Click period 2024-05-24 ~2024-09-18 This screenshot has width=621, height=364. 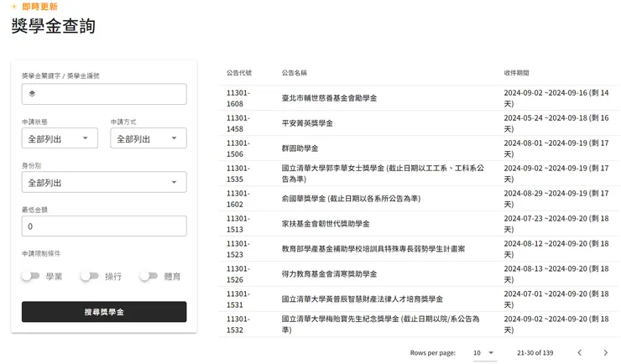556,123
